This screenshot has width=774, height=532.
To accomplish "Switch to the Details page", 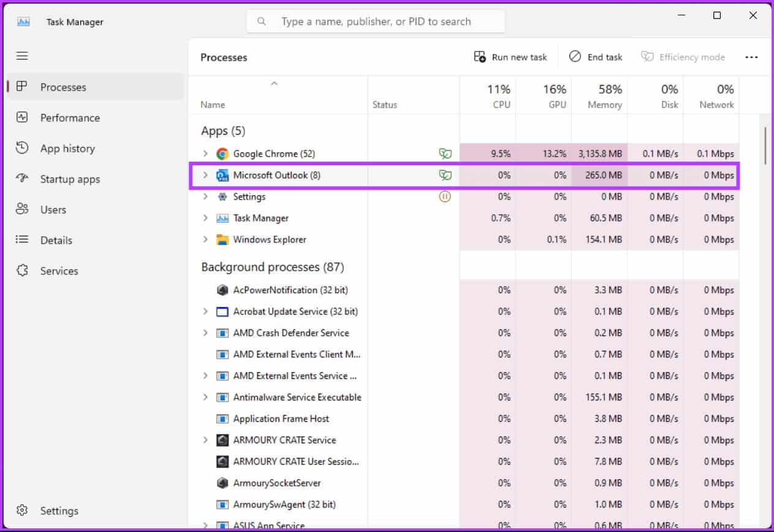I will point(94,240).
